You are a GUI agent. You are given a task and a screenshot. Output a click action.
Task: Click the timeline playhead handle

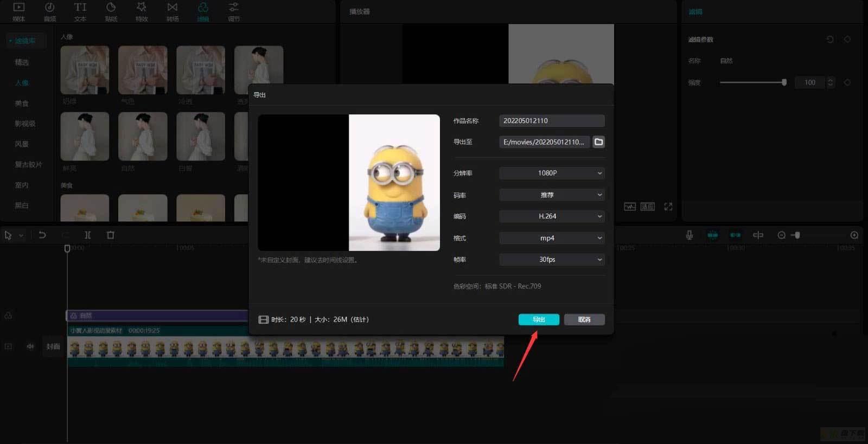click(x=67, y=248)
